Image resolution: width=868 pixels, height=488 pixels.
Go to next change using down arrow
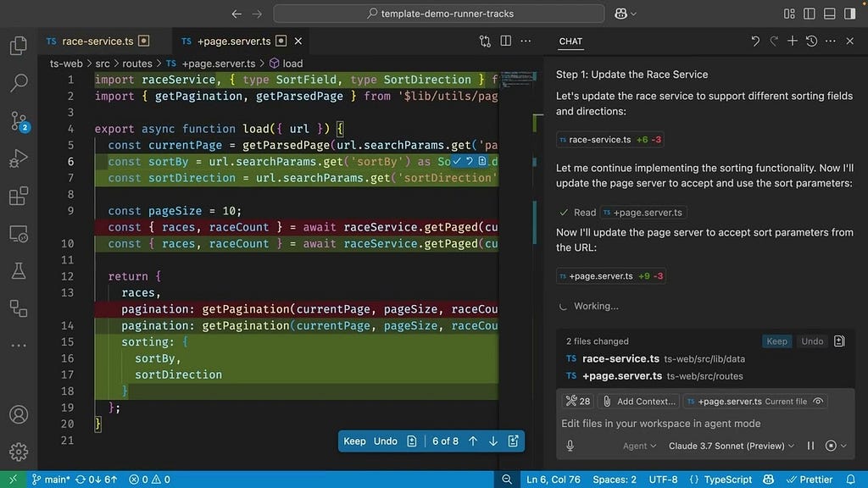[x=492, y=441]
